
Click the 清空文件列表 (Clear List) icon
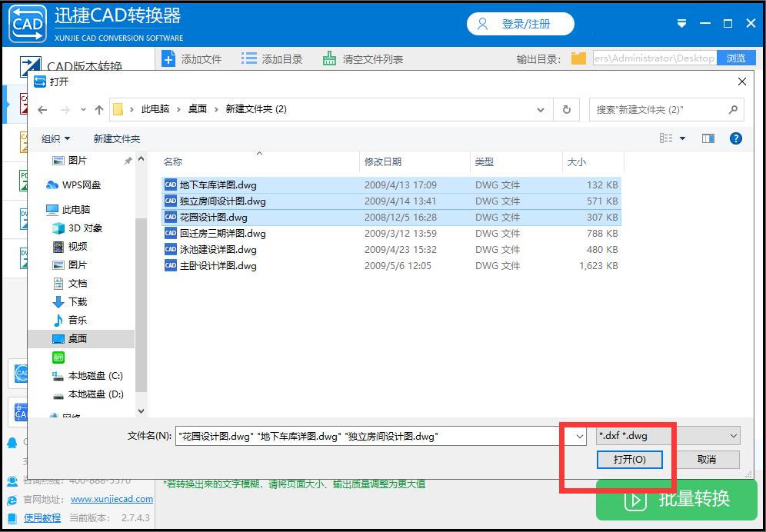pos(328,58)
